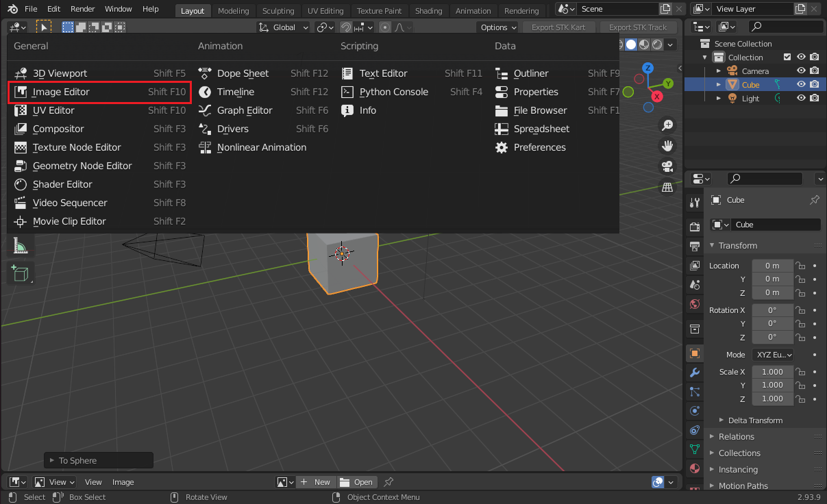The height and width of the screenshot is (504, 827).
Task: Click the Spreadsheet editor icon
Action: [502, 129]
